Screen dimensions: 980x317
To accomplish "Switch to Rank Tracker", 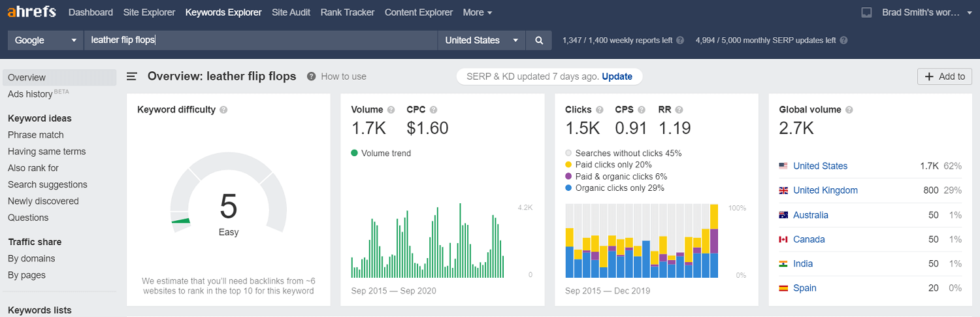I will [x=348, y=12].
